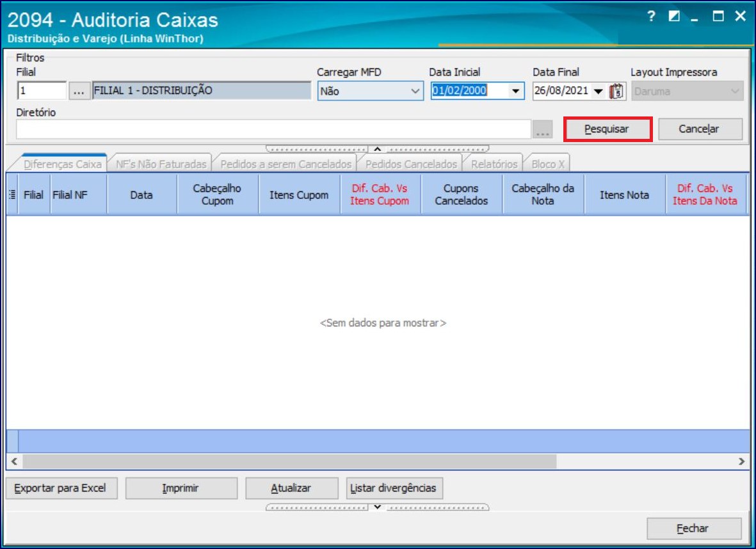Click the horizontal scrollbar thumb
The image size is (756, 549).
coord(289,461)
